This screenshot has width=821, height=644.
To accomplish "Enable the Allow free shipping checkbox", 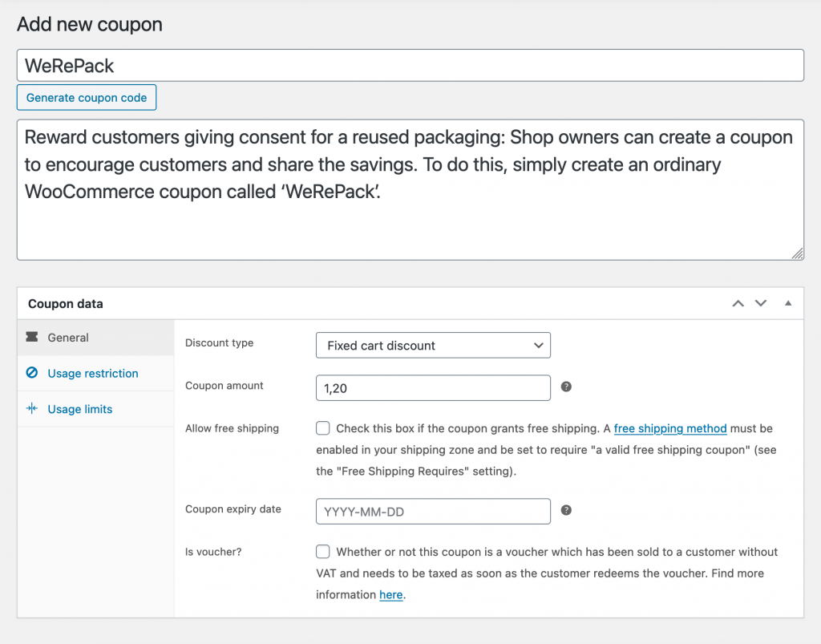I will tap(323, 428).
